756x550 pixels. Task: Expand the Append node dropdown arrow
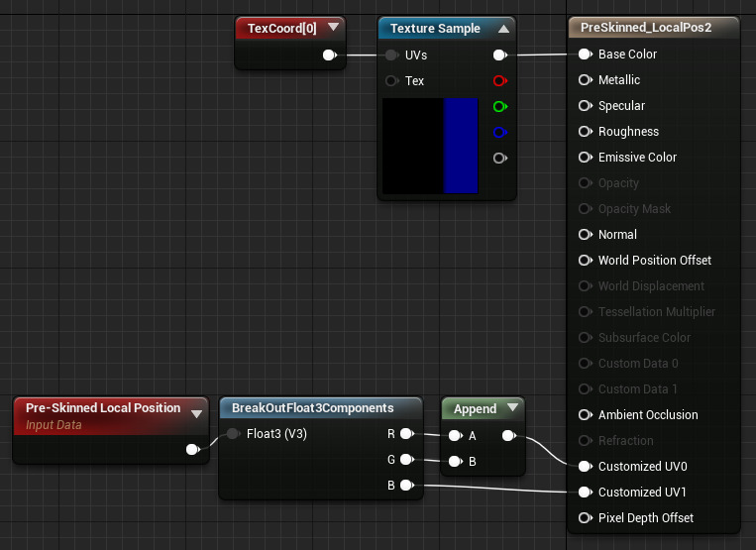(512, 408)
